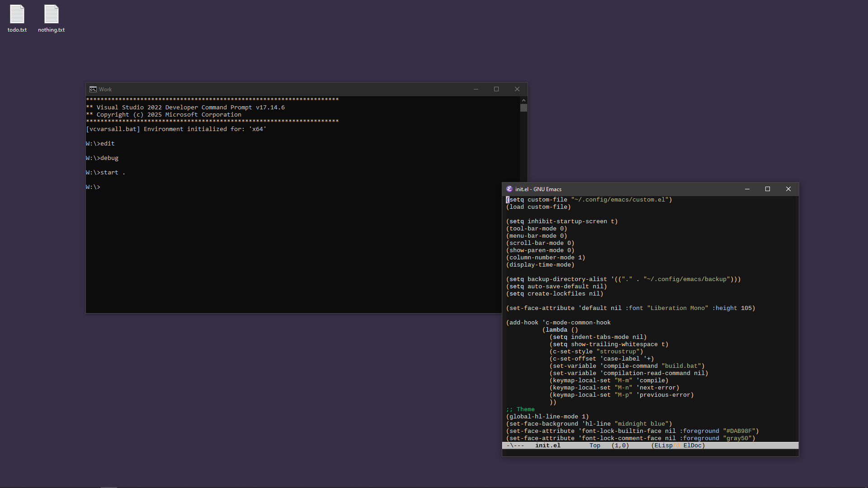Click the '(global-hl-line-mode 1)' line
The height and width of the screenshot is (488, 868).
coord(547,417)
